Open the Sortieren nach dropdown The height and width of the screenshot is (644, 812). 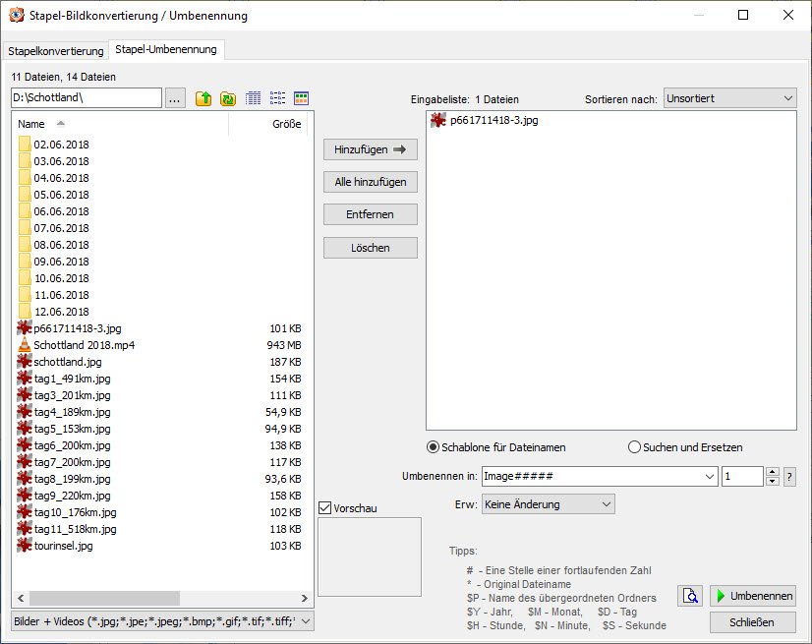(x=729, y=98)
